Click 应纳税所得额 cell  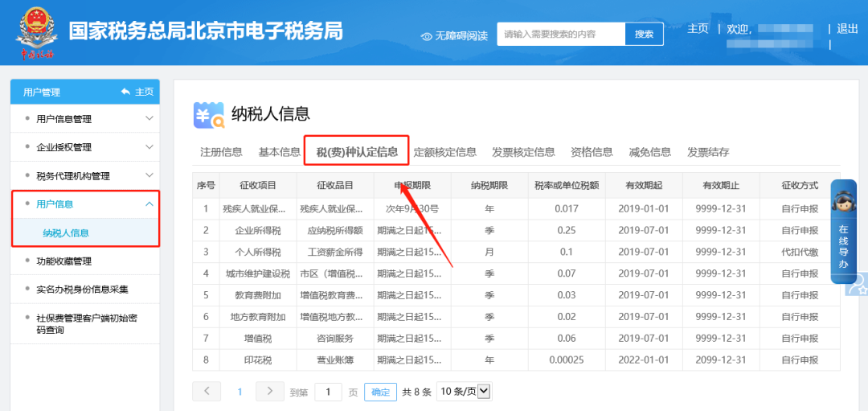click(335, 230)
